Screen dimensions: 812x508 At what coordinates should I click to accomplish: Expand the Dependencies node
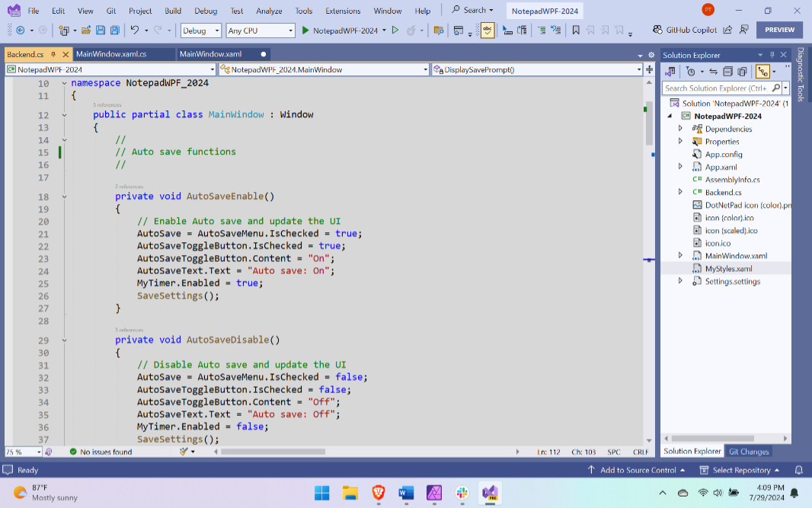[680, 129]
